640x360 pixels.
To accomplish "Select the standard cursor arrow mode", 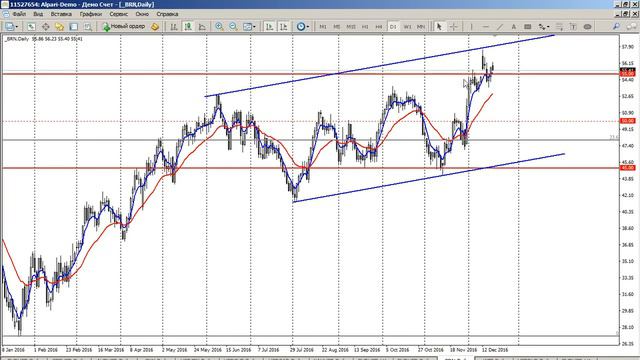I will tap(439, 27).
